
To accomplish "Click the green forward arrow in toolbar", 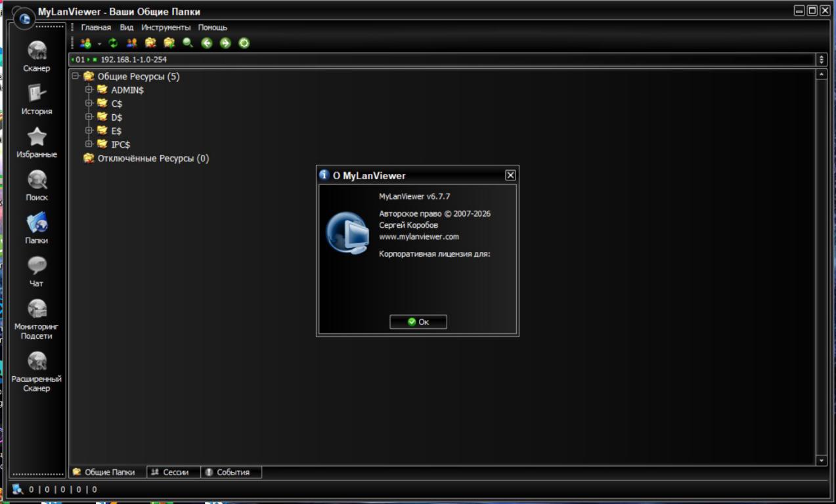I will [x=225, y=43].
